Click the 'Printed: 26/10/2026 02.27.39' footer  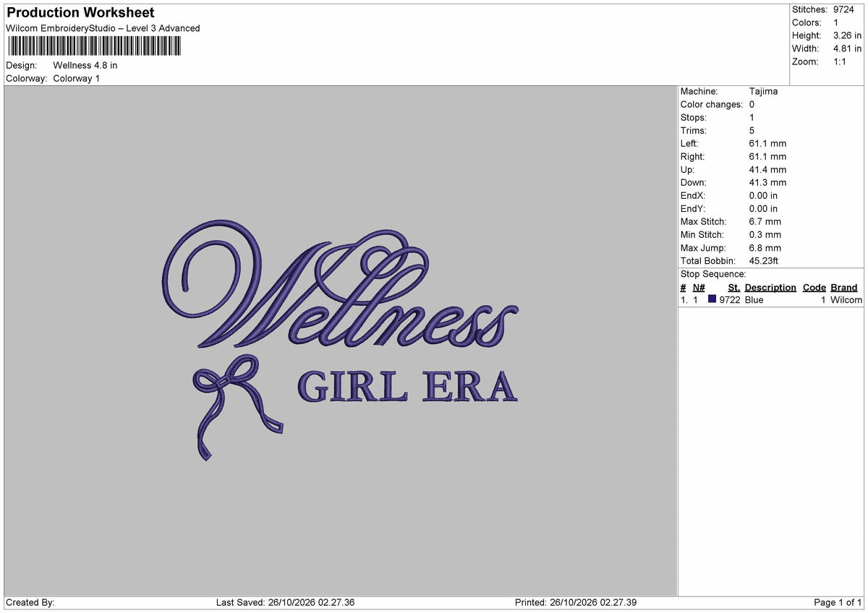coord(576,602)
